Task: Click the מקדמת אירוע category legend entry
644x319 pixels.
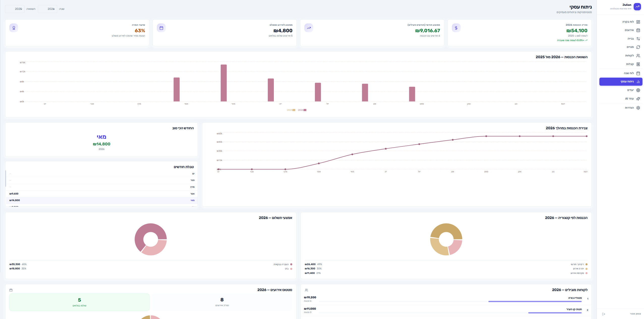Action: coord(579,273)
